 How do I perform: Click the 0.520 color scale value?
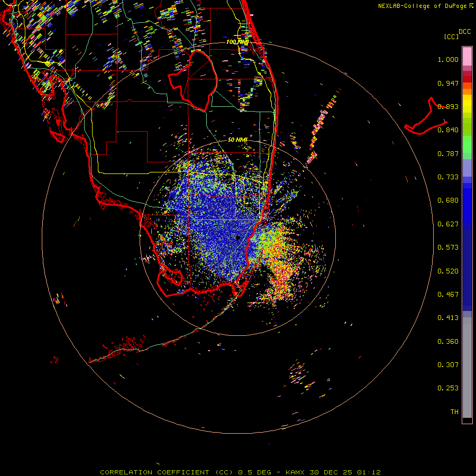coord(448,271)
